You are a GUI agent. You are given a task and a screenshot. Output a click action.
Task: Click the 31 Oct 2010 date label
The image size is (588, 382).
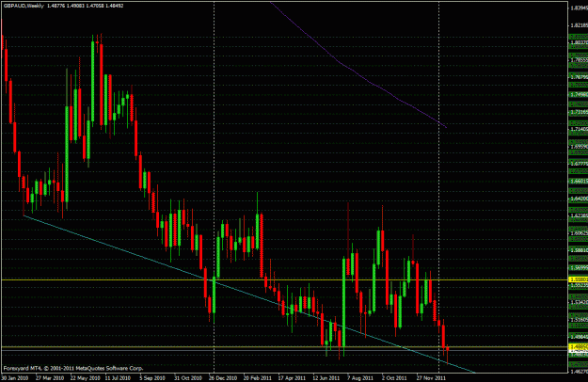188,377
